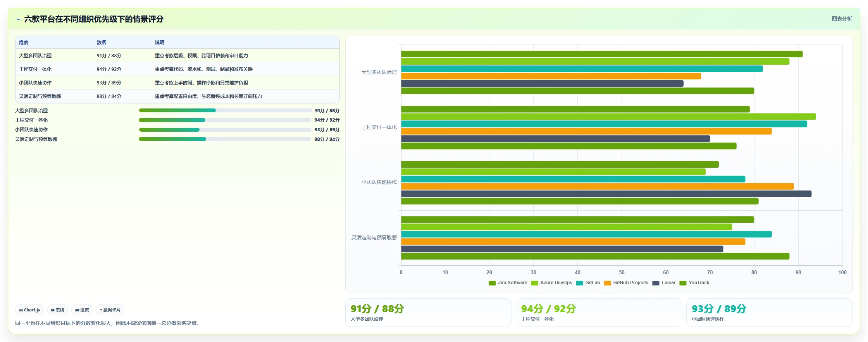Click the footnote about 采购决策
Screen dimensions: 868x342
[x=108, y=323]
